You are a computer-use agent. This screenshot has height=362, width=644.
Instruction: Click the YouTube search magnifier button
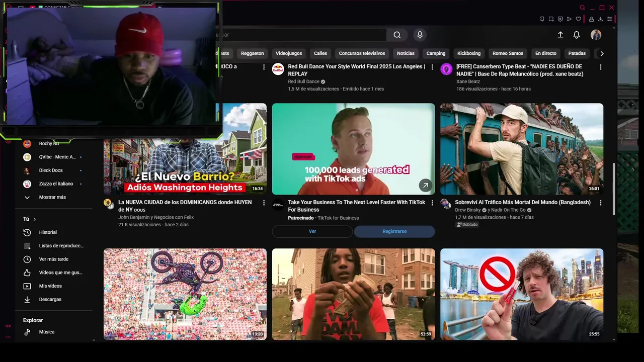[397, 35]
